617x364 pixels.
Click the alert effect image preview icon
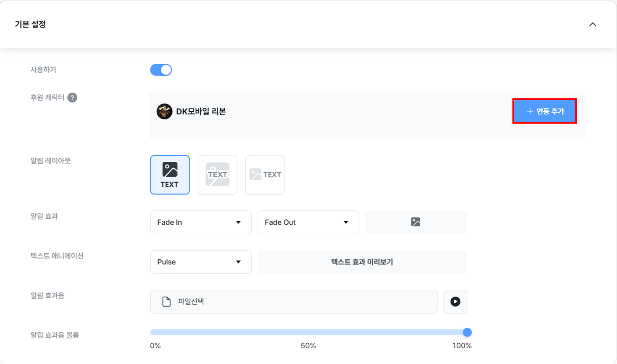point(416,222)
